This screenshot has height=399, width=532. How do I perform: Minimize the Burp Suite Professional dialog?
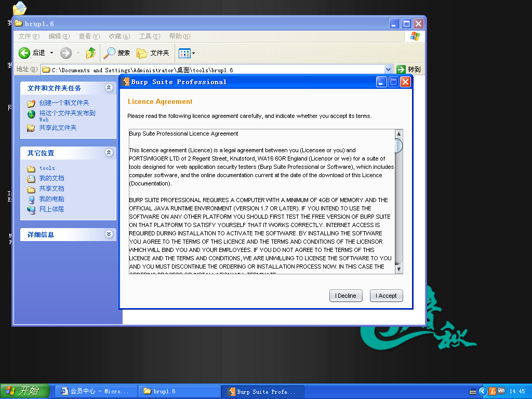click(x=381, y=82)
